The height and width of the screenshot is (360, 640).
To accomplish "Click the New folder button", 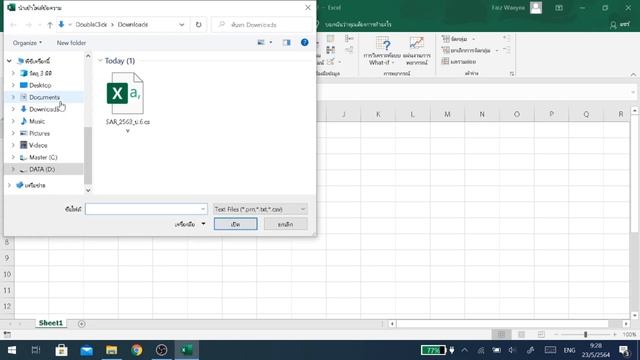I will [x=71, y=42].
